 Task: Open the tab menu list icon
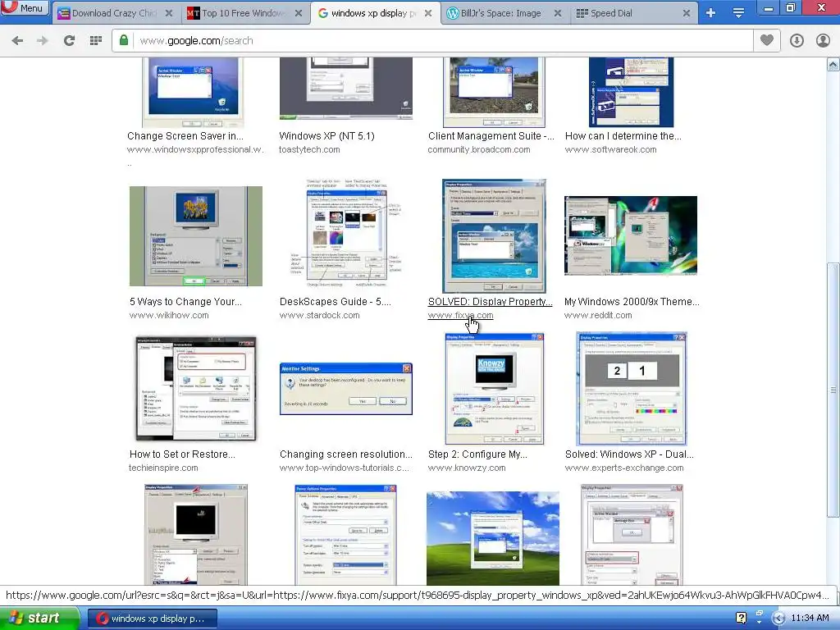pos(738,13)
